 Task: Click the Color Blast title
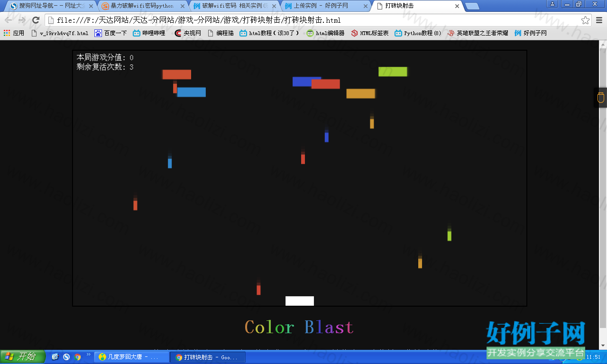pyautogui.click(x=299, y=327)
